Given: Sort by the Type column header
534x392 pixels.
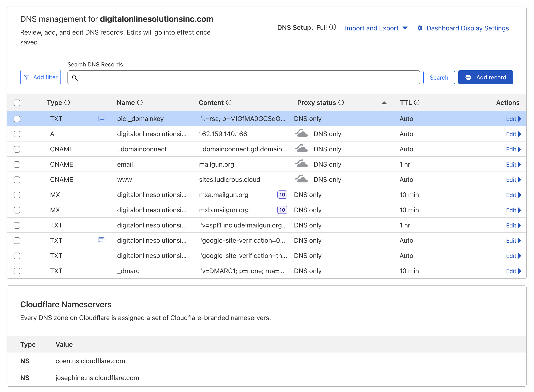Looking at the screenshot, I should [54, 103].
